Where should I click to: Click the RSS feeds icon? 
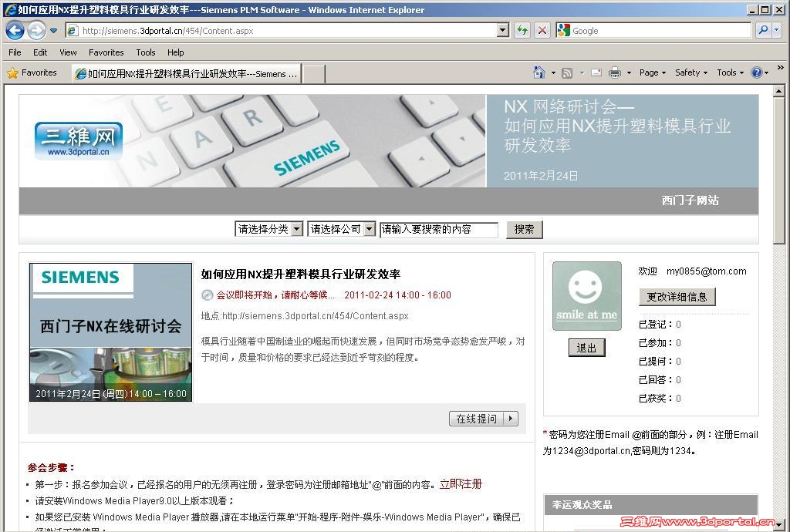click(x=567, y=73)
